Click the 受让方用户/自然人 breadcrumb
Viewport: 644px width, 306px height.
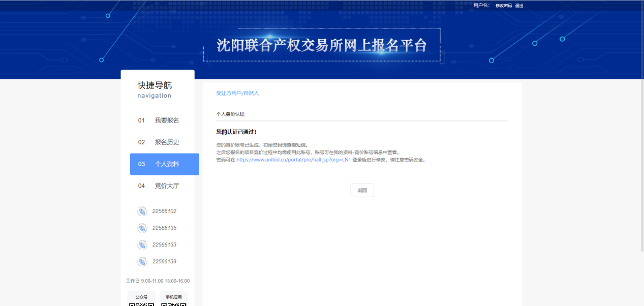pos(237,94)
